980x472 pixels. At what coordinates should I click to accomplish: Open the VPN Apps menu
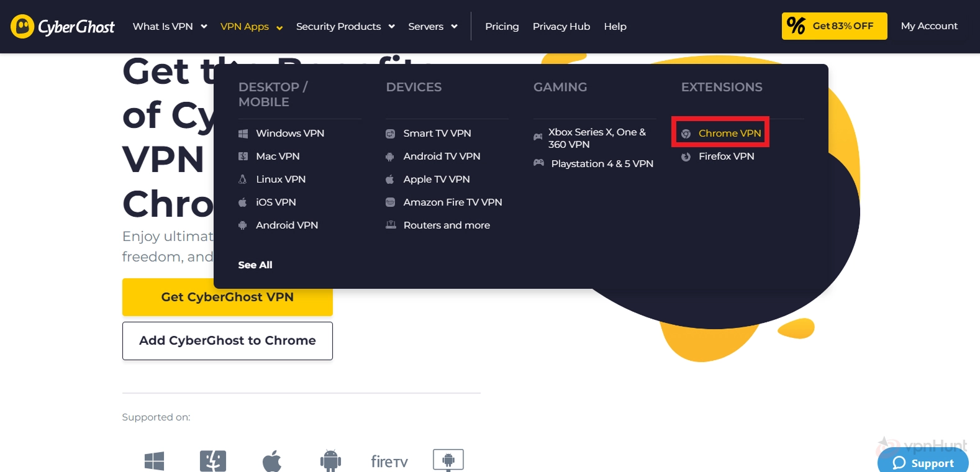(245, 27)
